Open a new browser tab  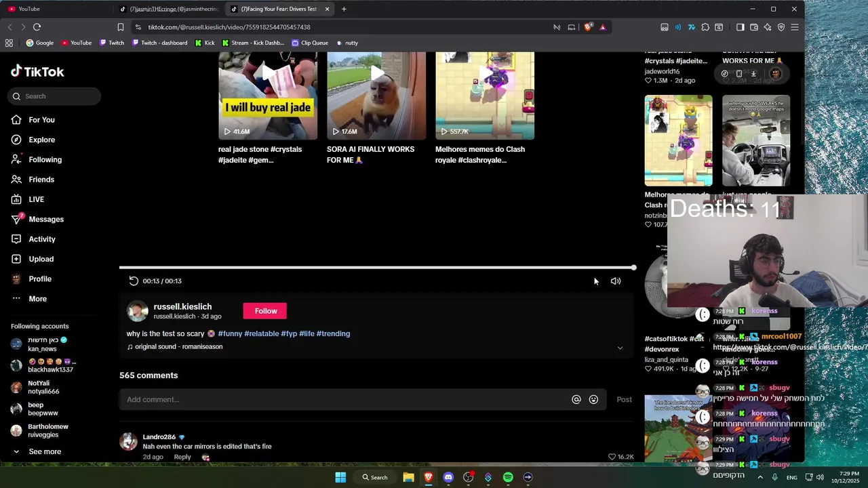pos(344,9)
